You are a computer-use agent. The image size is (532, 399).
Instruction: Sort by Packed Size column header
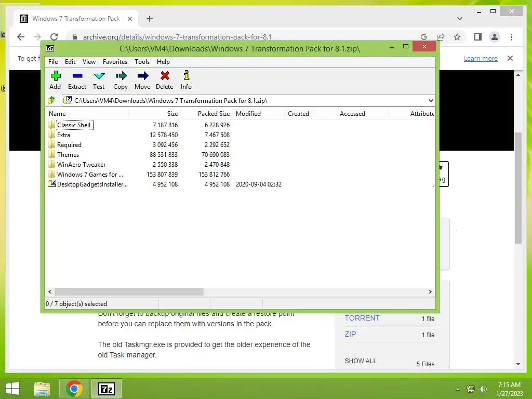(206, 114)
